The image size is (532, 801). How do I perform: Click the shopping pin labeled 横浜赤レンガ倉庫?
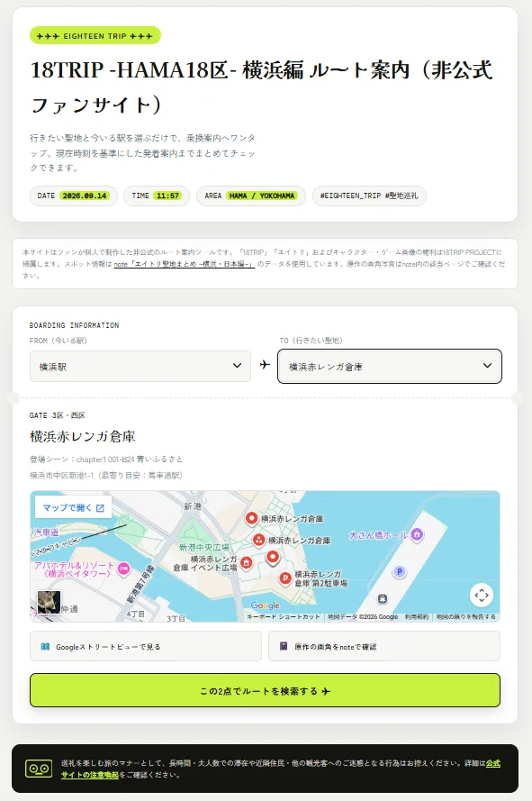pos(259,540)
